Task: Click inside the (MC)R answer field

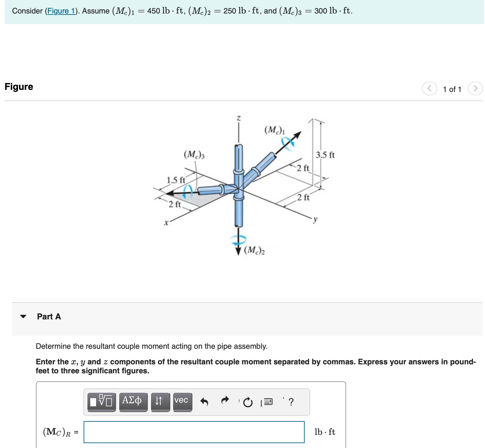Action: pyautogui.click(x=193, y=432)
